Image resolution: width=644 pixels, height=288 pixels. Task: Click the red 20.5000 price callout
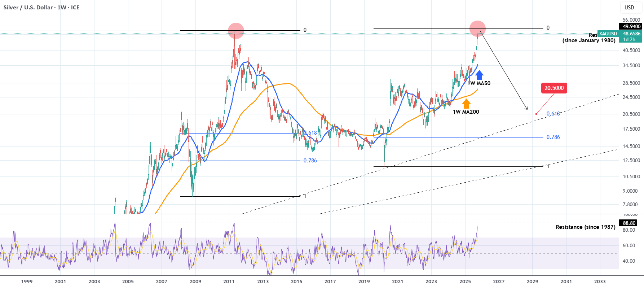(554, 88)
